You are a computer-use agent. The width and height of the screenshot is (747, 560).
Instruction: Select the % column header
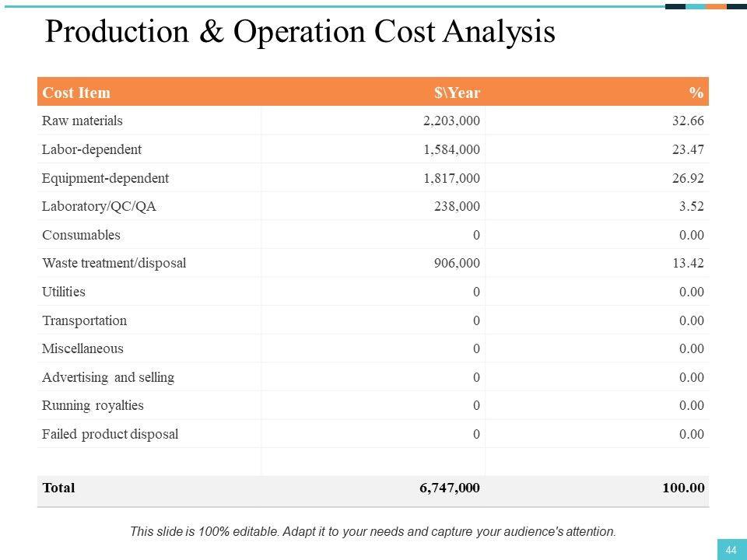click(696, 93)
